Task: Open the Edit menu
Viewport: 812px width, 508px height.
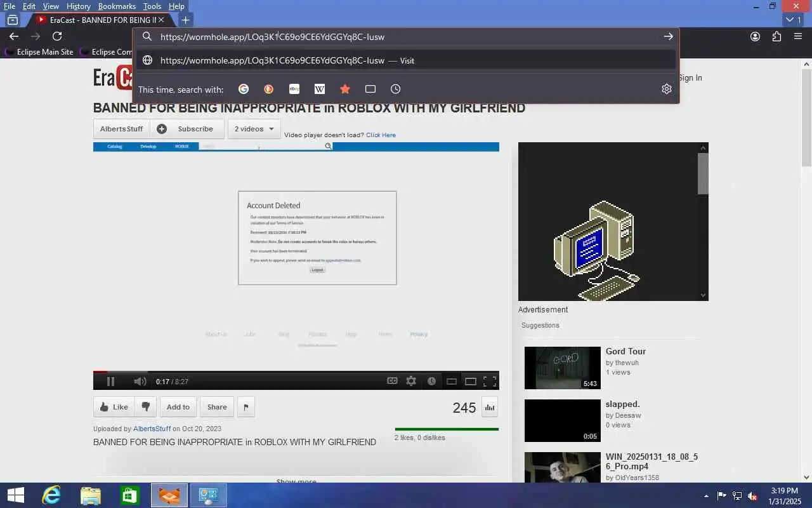Action: coord(29,6)
